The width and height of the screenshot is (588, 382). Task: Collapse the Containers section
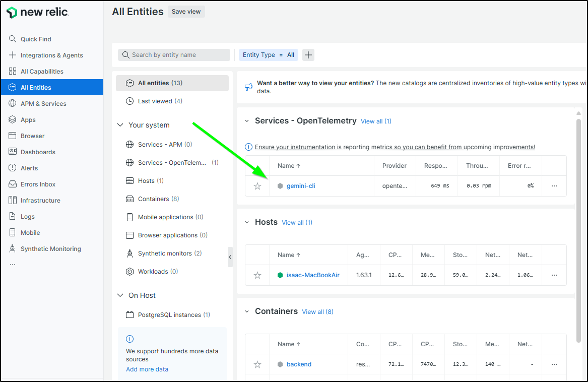click(x=247, y=311)
